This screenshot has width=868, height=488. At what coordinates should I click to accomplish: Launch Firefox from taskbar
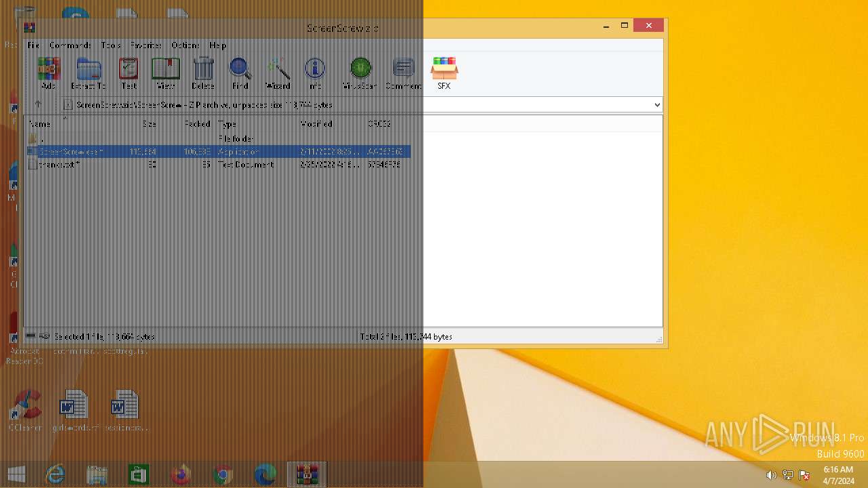(181, 476)
